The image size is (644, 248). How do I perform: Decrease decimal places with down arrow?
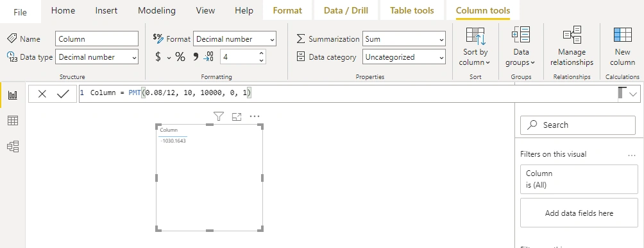(x=261, y=60)
